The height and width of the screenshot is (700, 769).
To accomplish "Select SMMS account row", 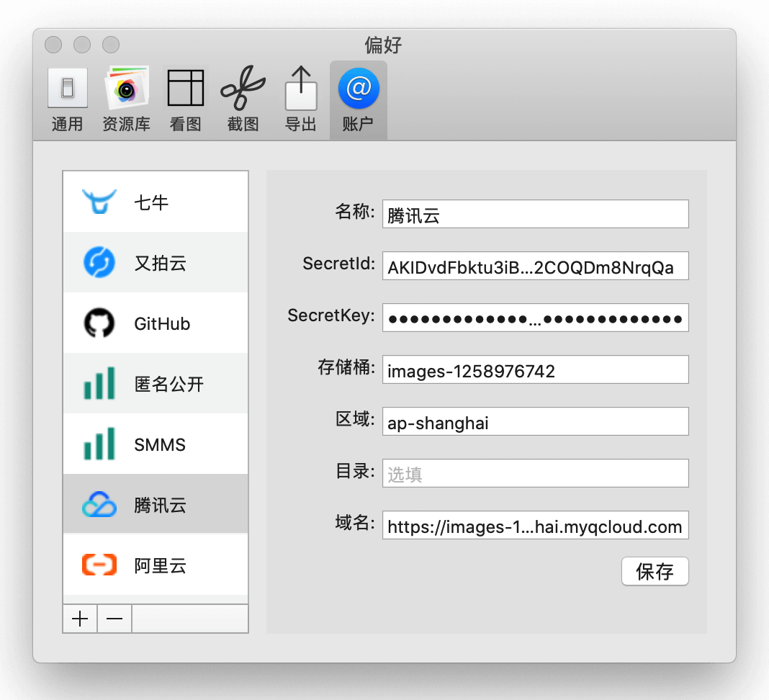I will pos(156,444).
